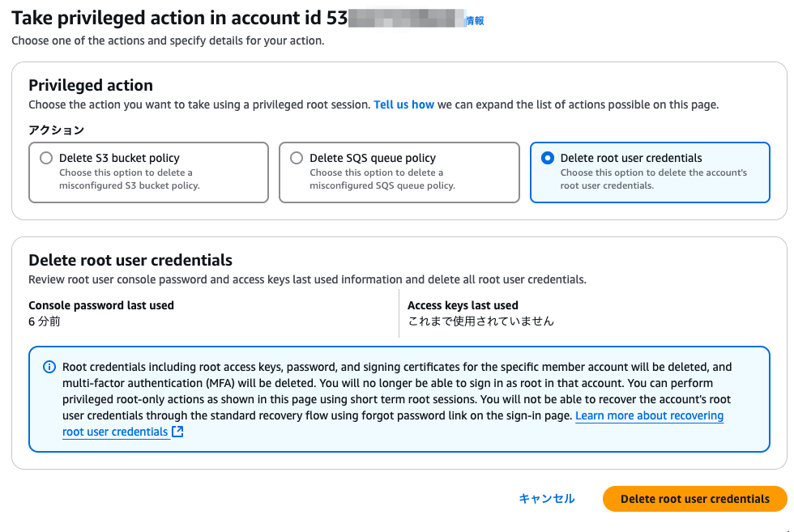The image size is (794, 532).
Task: Click the Delete root user credentials section heading
Action: tap(130, 260)
